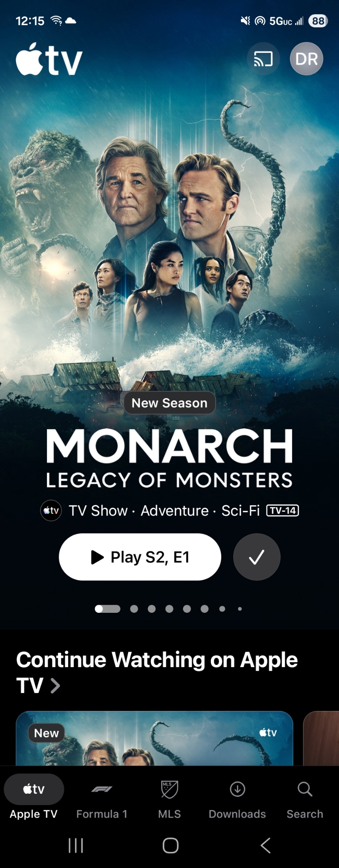Open the Downloads tab
339x868 pixels.
(237, 801)
